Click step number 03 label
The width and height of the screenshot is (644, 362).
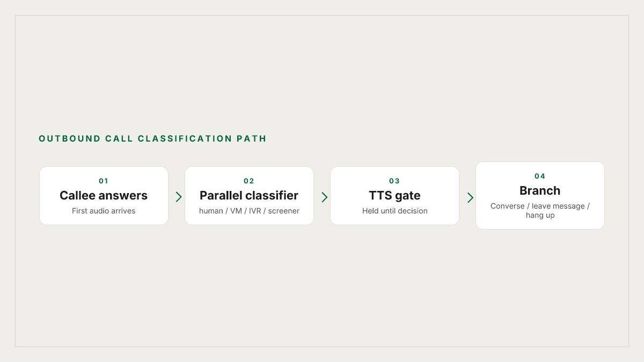[x=394, y=181]
